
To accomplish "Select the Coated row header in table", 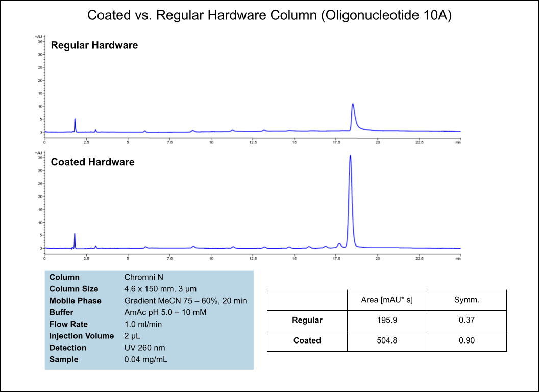I will pyautogui.click(x=307, y=340).
